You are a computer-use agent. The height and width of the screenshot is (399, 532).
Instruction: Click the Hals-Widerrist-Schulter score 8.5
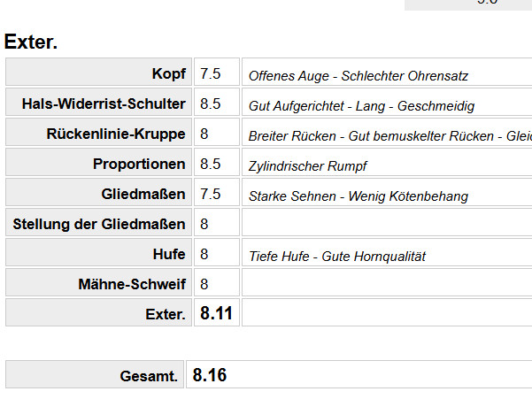tap(216, 104)
